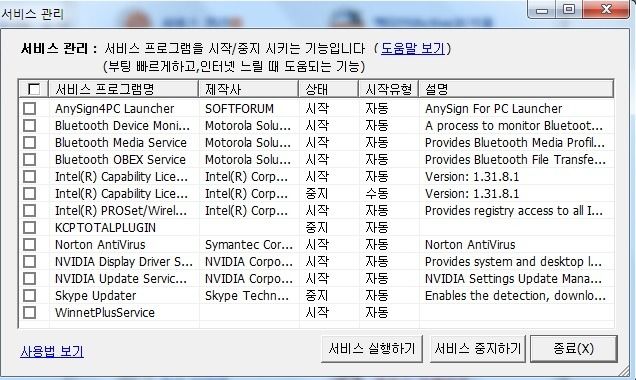Sort by 서비스 프로그램명 column header
The image size is (636, 380).
(x=124, y=89)
